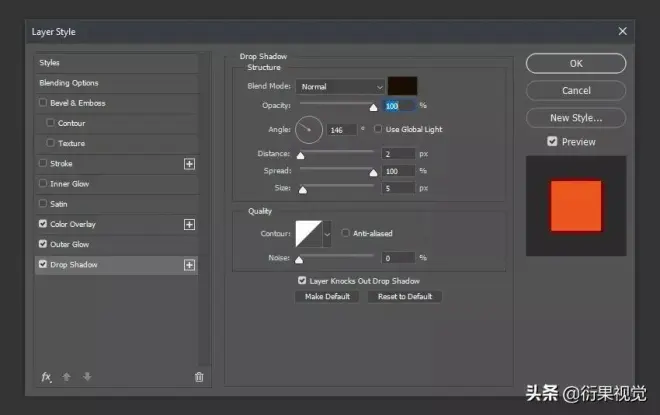
Task: Open the drop shadow color swatch
Action: click(x=402, y=86)
